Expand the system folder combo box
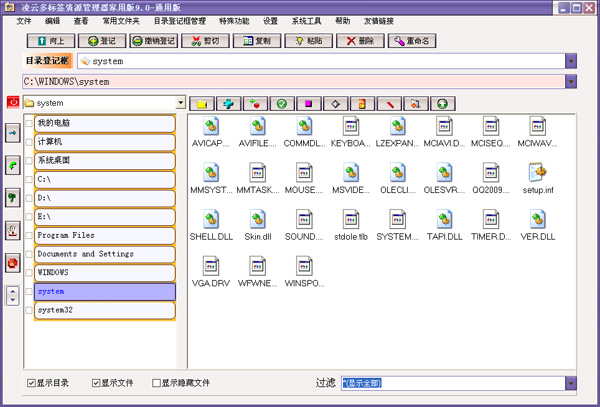The width and height of the screenshot is (600, 407). pos(181,103)
